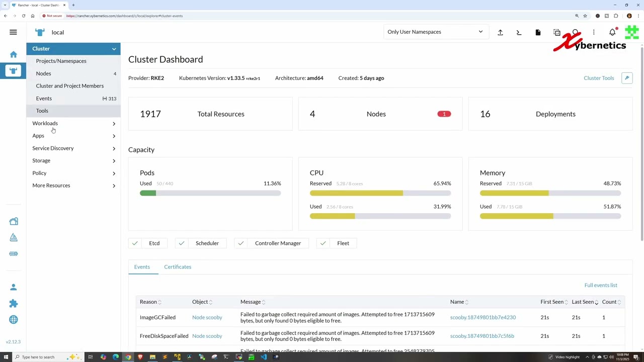Open Cluster Management sidebar icon
The image size is (644, 362).
pyautogui.click(x=14, y=221)
